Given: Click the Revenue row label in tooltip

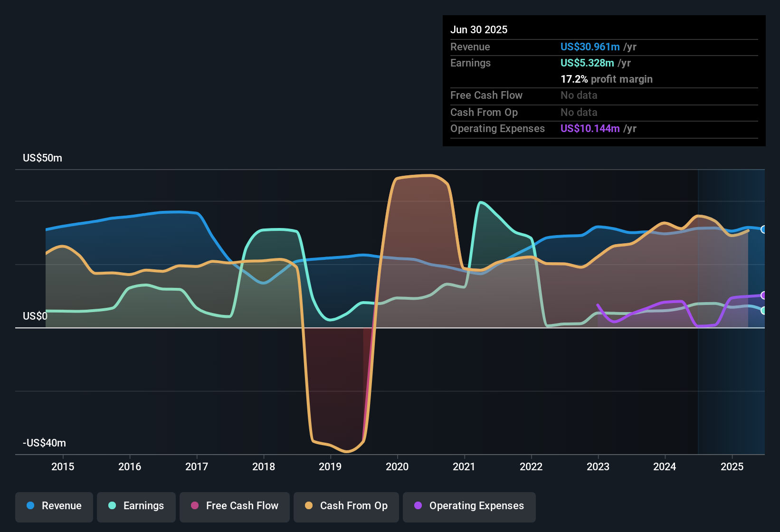Looking at the screenshot, I should pos(470,47).
